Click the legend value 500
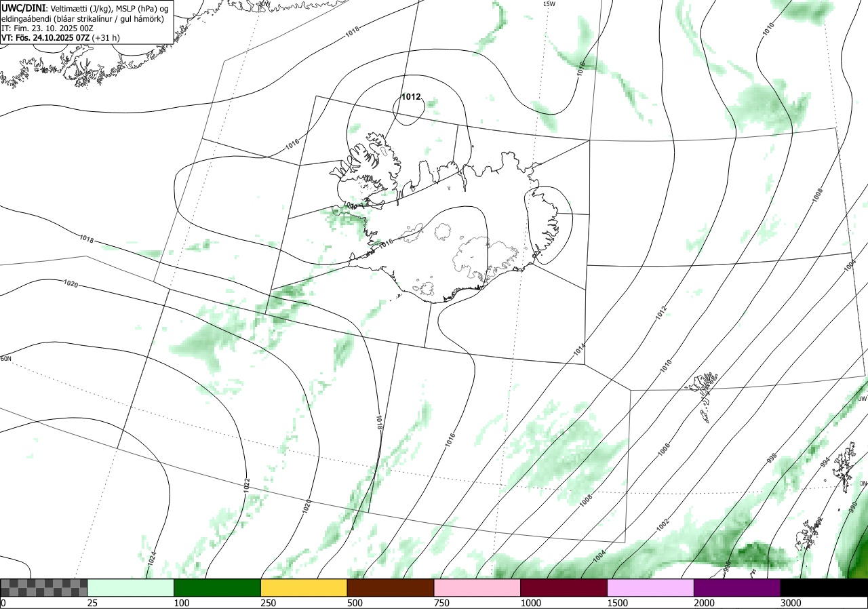 point(355,603)
